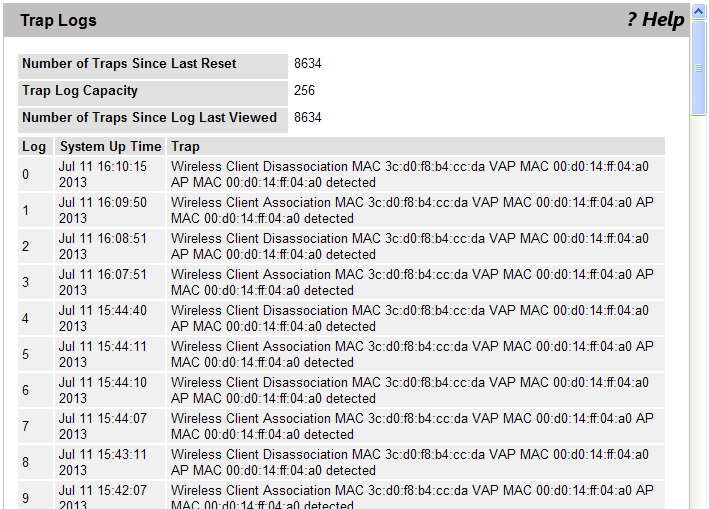This screenshot has width=709, height=509.
Task: Click trap text of log entry 2
Action: [410, 246]
